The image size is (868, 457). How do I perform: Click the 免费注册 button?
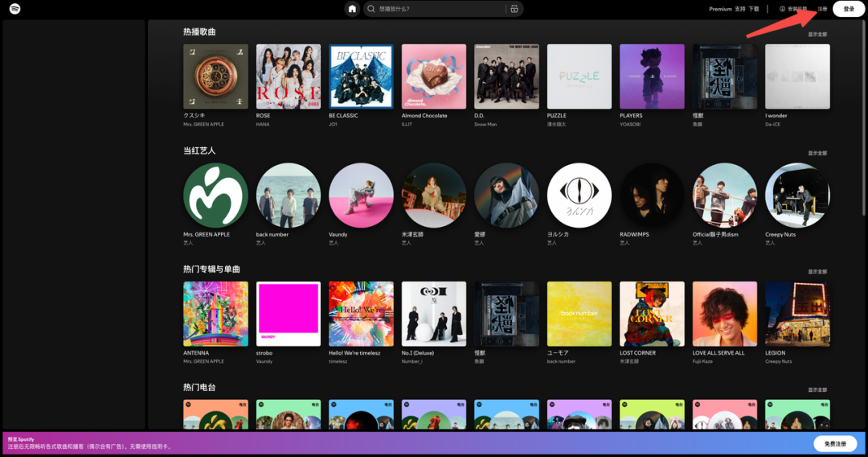[x=835, y=443]
